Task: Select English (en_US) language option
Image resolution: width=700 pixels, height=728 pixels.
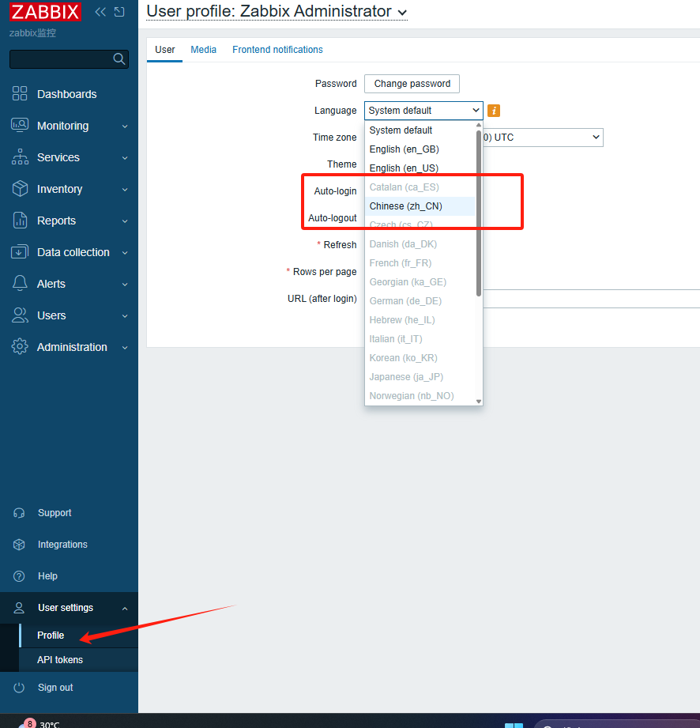Action: [x=420, y=168]
